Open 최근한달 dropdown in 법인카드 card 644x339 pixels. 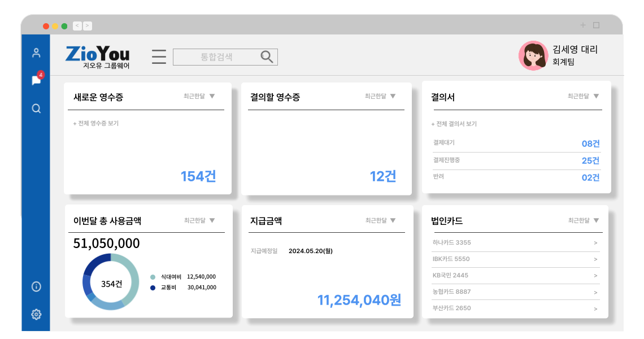[x=584, y=220]
